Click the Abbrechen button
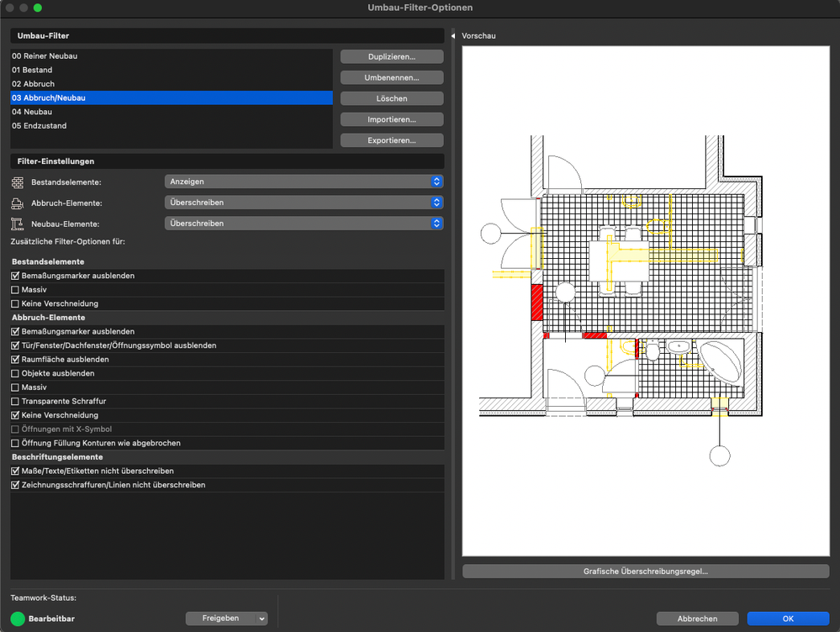840x632 pixels. [x=697, y=619]
